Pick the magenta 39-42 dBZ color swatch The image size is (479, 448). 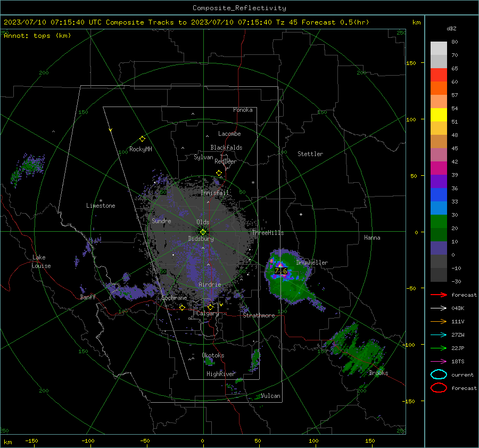(439, 168)
